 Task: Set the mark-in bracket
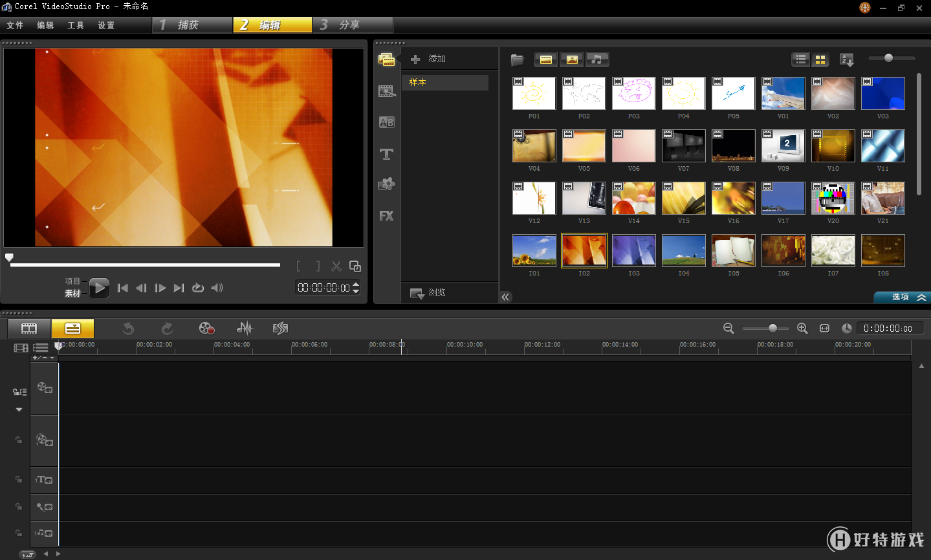pyautogui.click(x=298, y=266)
